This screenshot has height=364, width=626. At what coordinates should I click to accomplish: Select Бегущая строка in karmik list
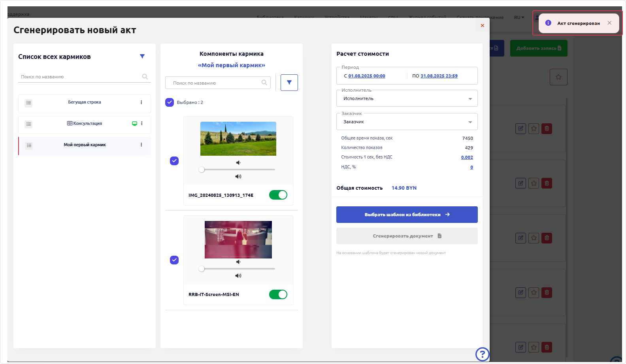[85, 102]
